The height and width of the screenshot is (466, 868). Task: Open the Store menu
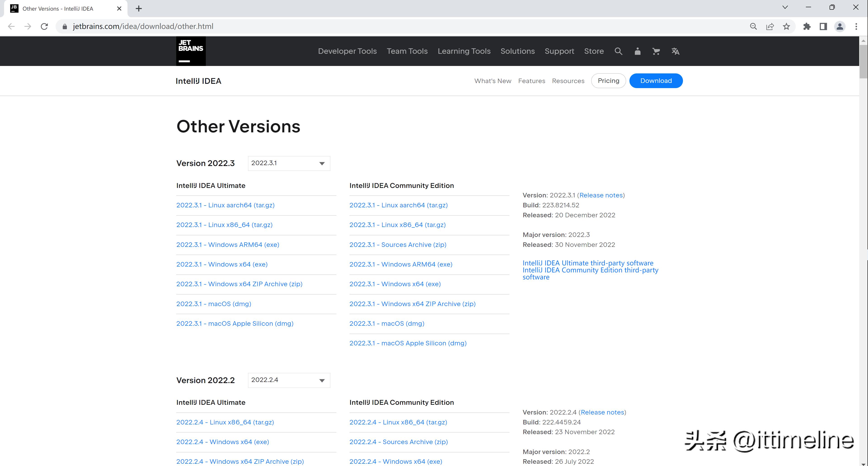[594, 51]
